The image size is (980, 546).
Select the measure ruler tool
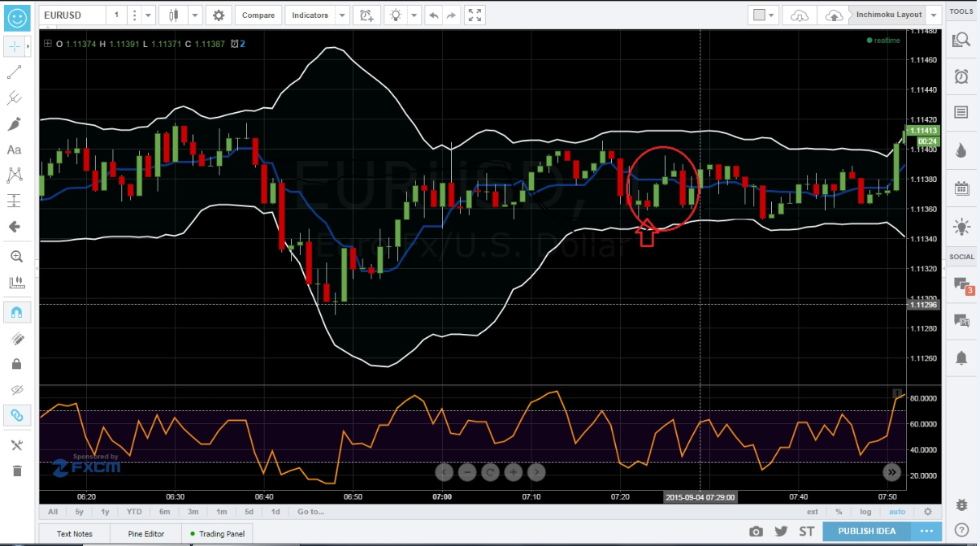click(16, 283)
